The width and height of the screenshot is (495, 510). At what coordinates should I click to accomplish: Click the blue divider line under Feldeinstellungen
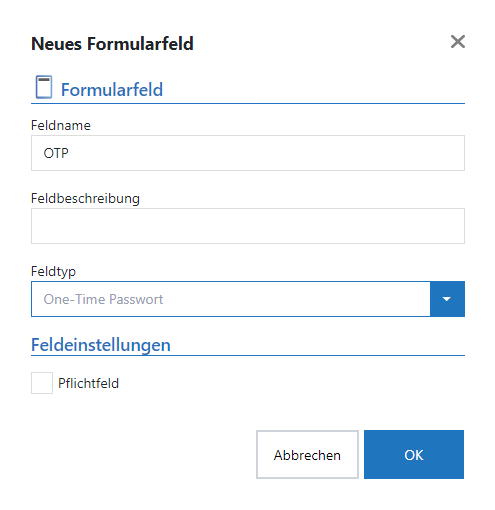click(x=248, y=356)
